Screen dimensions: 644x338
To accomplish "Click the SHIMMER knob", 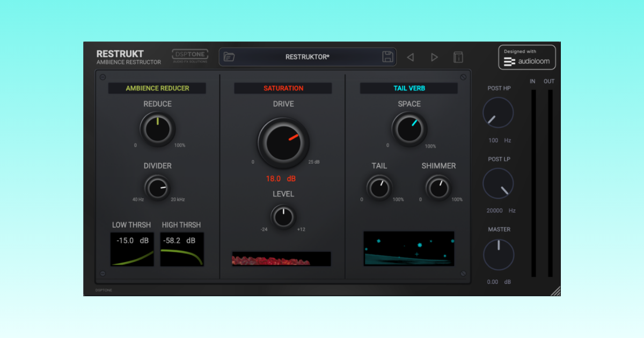I will tap(438, 187).
